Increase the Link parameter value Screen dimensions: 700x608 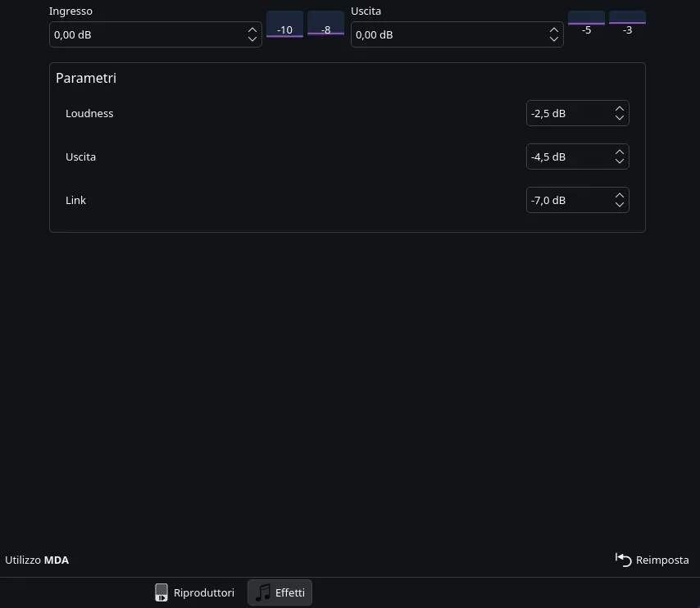[620, 196]
